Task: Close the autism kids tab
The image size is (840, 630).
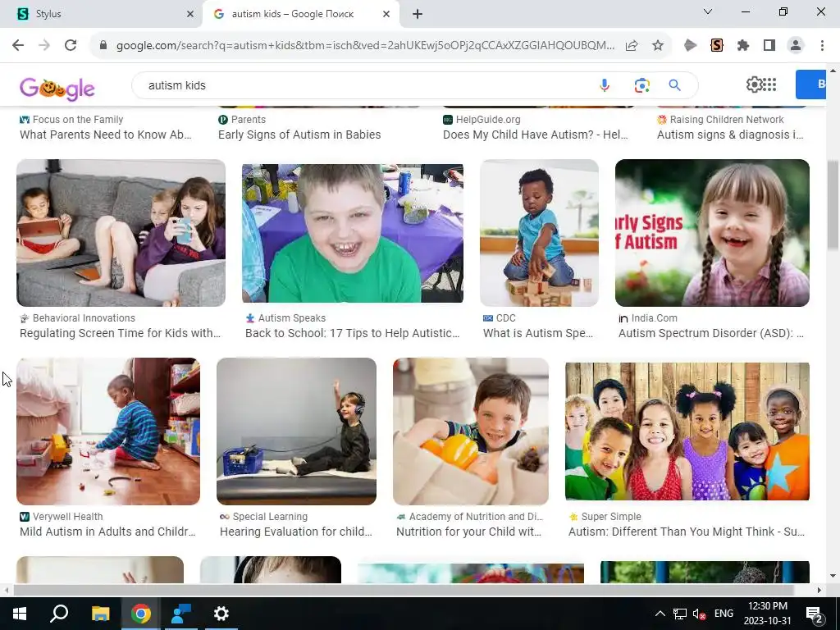Action: tap(386, 14)
